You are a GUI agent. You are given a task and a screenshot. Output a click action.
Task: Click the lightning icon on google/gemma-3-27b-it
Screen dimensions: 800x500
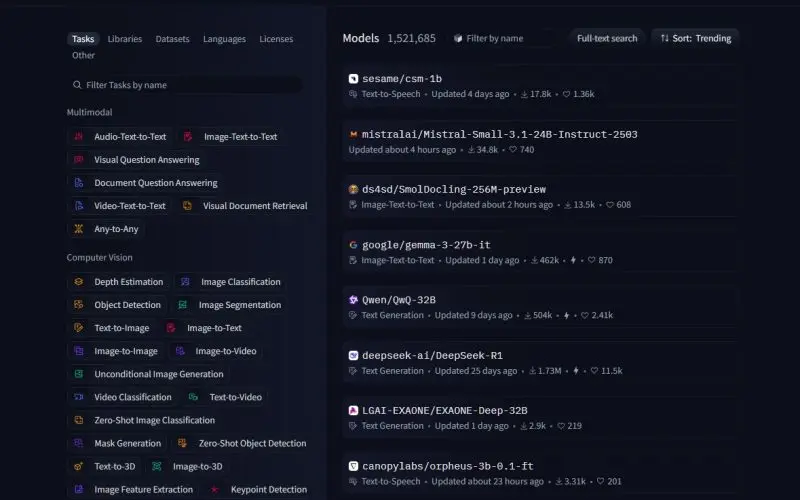[573, 260]
